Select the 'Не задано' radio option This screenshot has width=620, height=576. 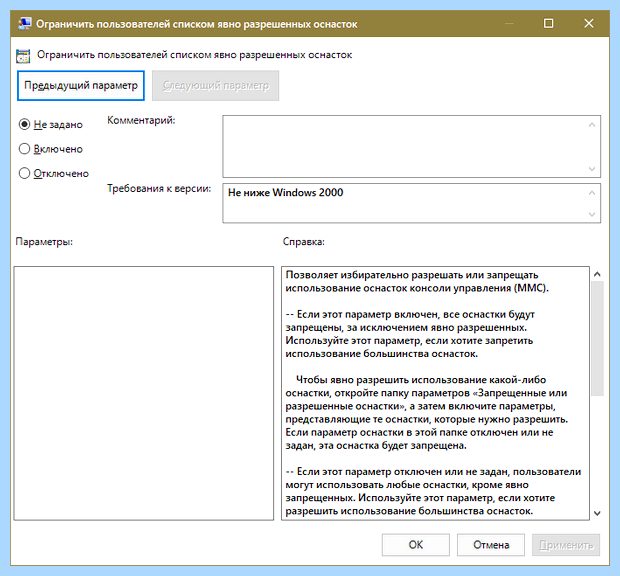pos(51,125)
